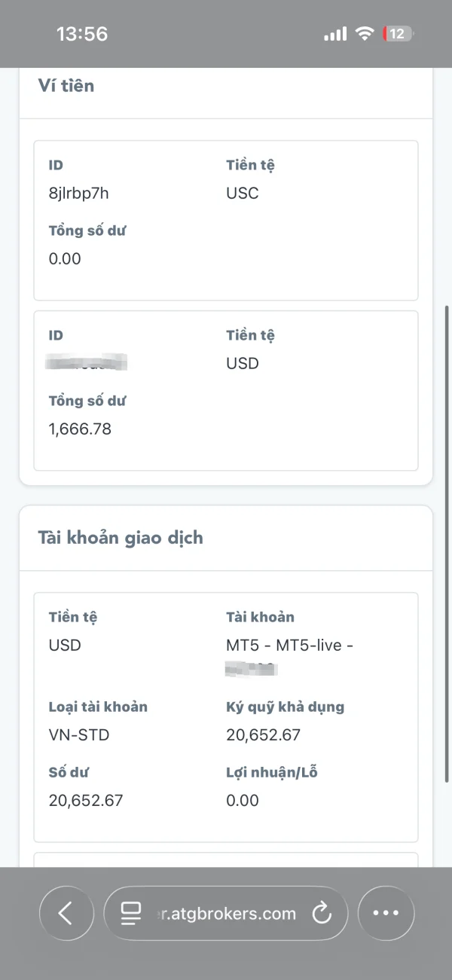Screen dimensions: 452x980
Task: Tap the Ví tiền section header
Action: point(66,86)
